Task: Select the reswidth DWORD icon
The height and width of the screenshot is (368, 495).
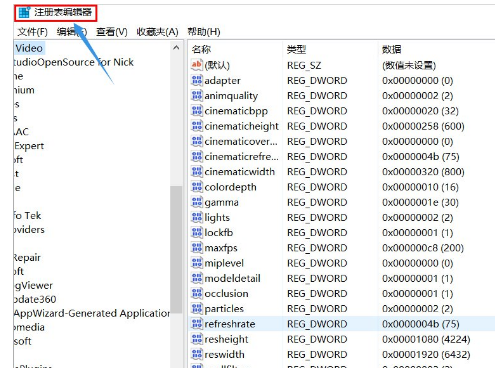Action: coord(197,354)
